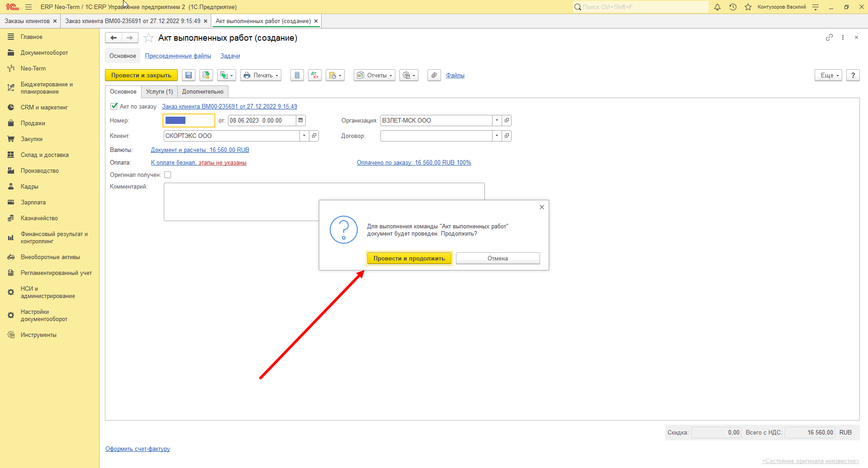Click the paperclip attach file icon

(434, 75)
